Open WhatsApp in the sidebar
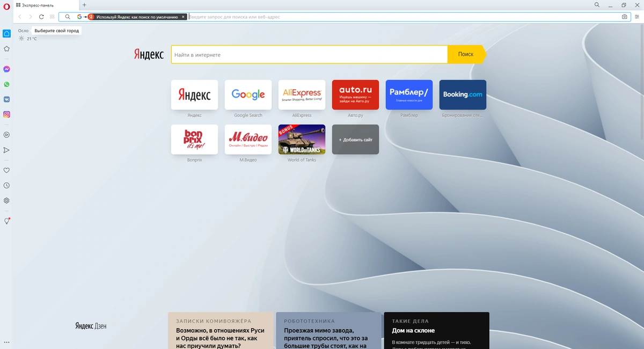The image size is (644, 349). 6,84
